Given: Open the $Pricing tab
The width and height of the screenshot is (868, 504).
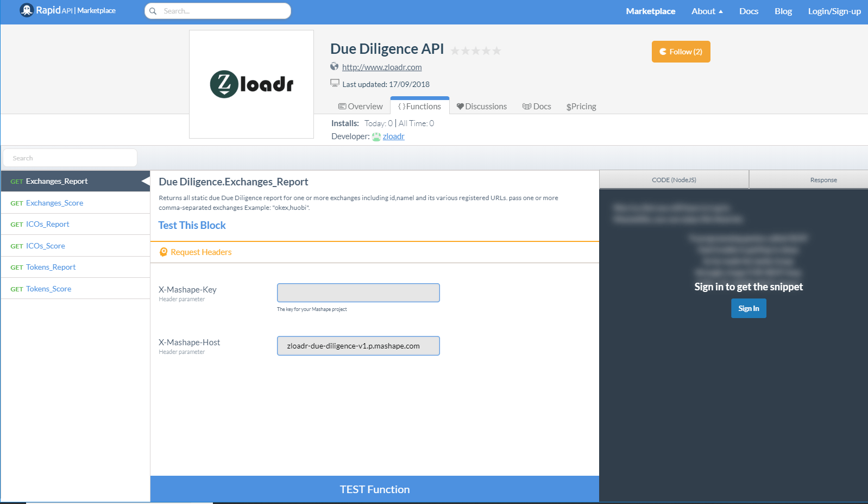Looking at the screenshot, I should click(581, 107).
